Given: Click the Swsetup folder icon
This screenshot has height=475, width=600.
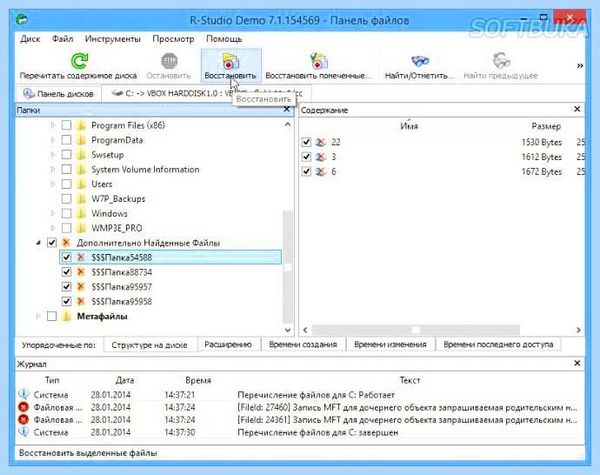Looking at the screenshot, I should coord(81,155).
